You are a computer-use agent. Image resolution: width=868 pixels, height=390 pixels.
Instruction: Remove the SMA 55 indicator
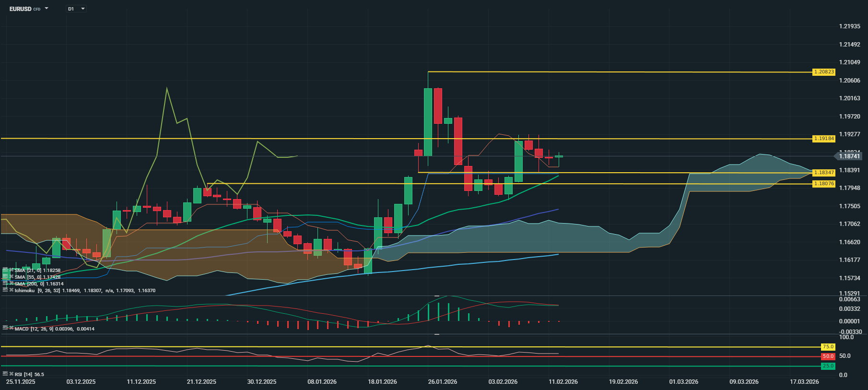11,277
